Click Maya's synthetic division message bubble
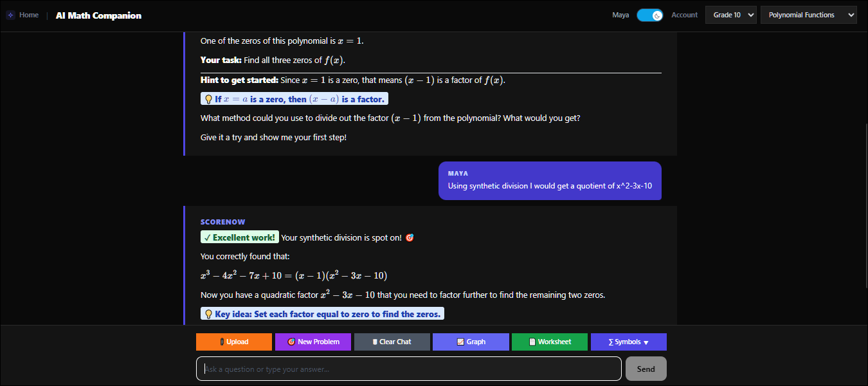The width and height of the screenshot is (868, 386). [550, 181]
